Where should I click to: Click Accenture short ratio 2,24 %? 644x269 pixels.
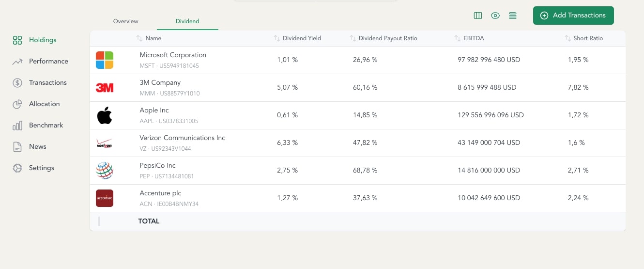click(578, 198)
